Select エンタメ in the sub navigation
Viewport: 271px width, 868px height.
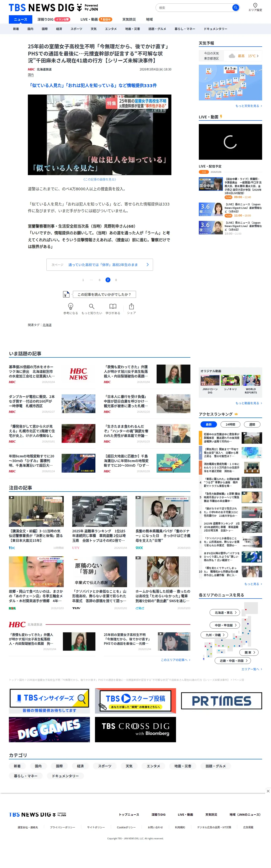tap(111, 29)
